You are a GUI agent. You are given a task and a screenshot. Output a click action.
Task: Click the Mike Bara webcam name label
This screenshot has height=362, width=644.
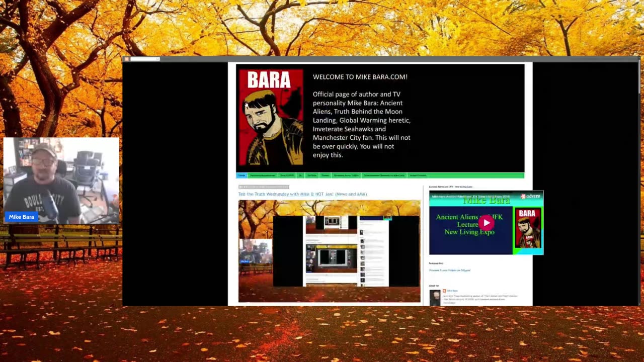click(x=22, y=217)
